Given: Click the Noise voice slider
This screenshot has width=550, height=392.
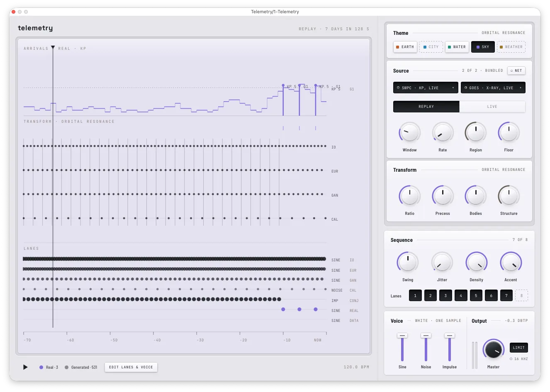Looking at the screenshot, I should (426, 347).
